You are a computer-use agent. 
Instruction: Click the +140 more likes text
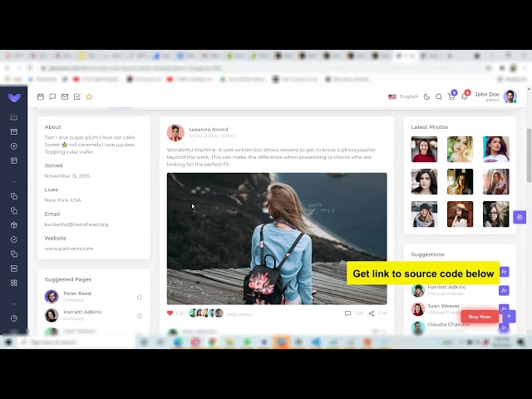(x=239, y=314)
